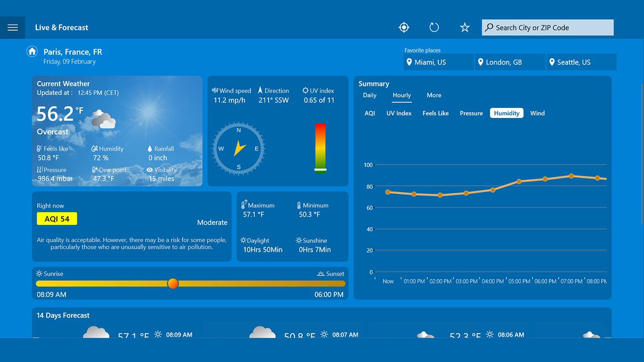Viewport: 644px width, 362px height.
Task: Click the sun position marker on the daylight slider
Action: coord(173,283)
